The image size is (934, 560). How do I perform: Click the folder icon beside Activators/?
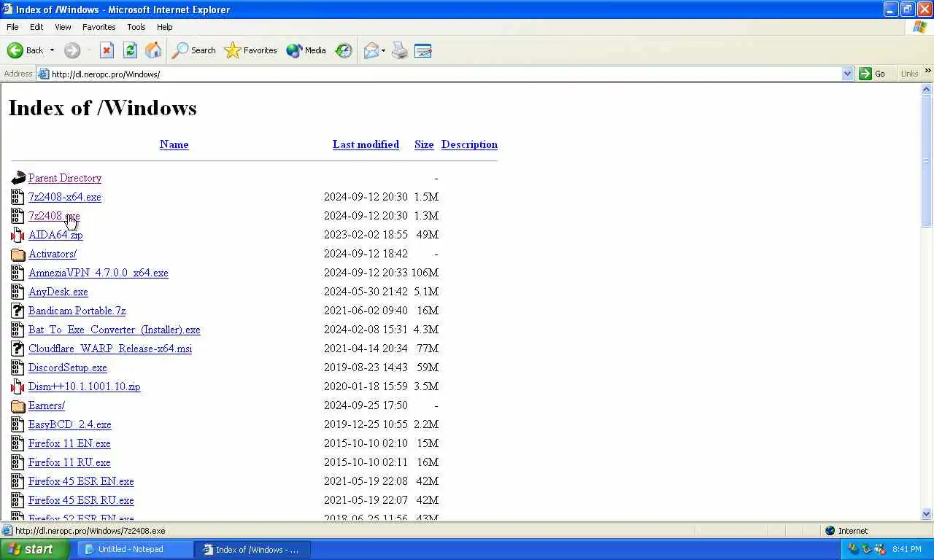[x=18, y=254]
